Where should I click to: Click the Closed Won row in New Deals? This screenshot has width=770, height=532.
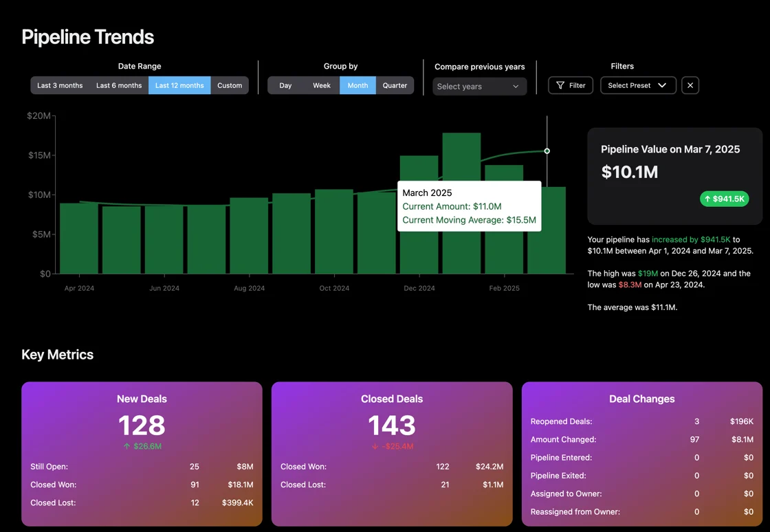click(142, 485)
